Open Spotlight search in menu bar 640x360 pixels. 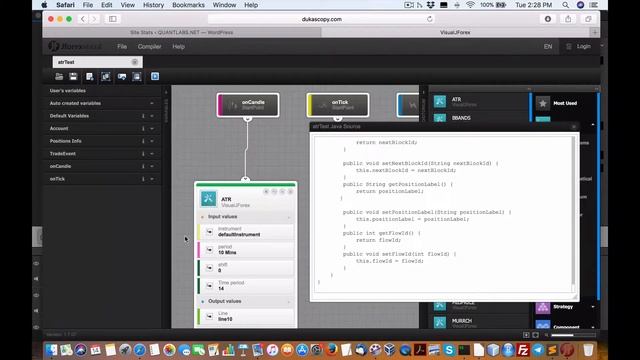point(565,5)
